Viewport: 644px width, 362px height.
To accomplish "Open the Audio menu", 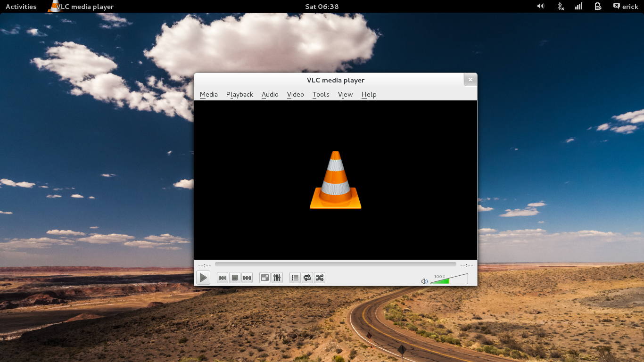I will (270, 94).
